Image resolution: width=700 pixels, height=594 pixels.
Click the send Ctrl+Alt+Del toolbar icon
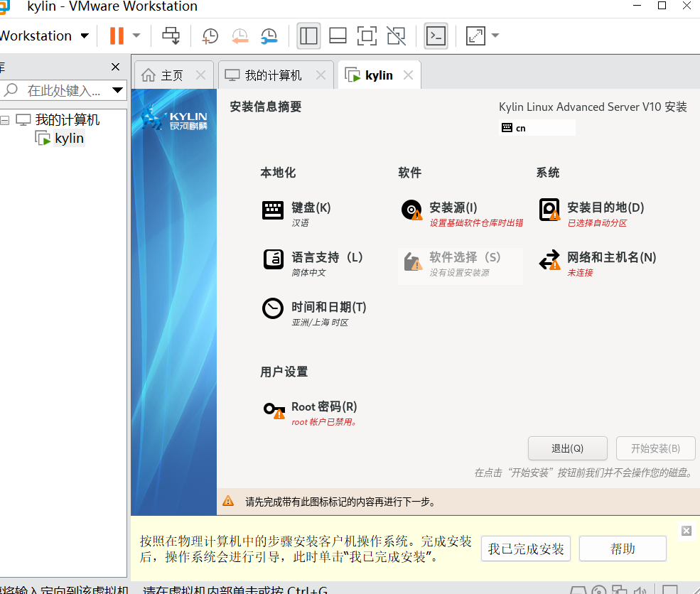[171, 36]
